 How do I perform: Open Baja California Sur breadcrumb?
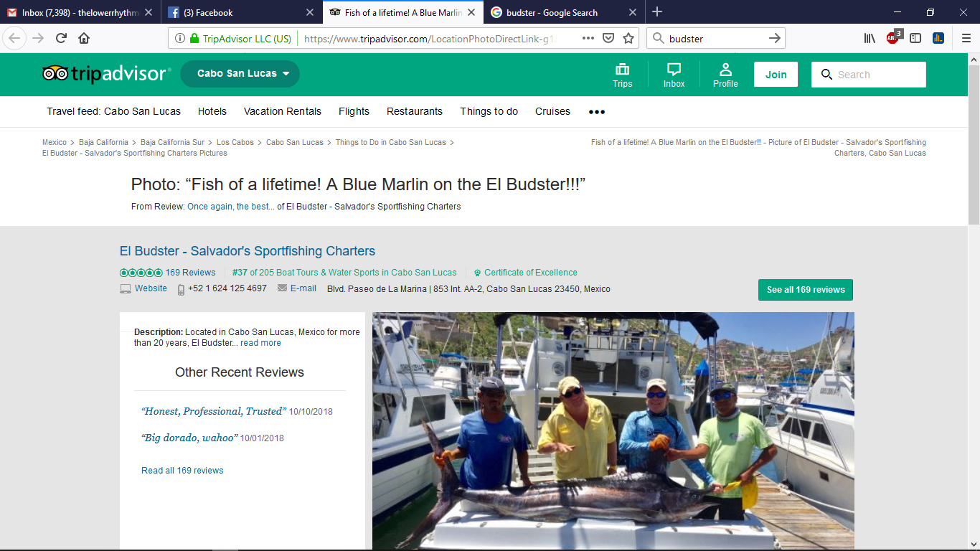172,142
